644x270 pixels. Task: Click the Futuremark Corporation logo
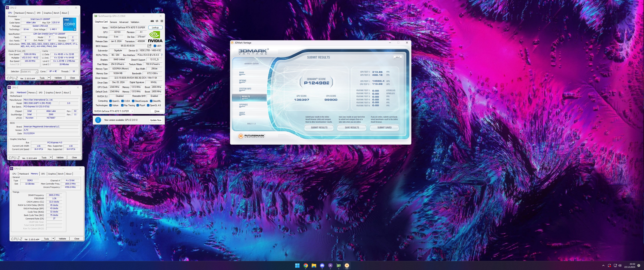(x=251, y=136)
